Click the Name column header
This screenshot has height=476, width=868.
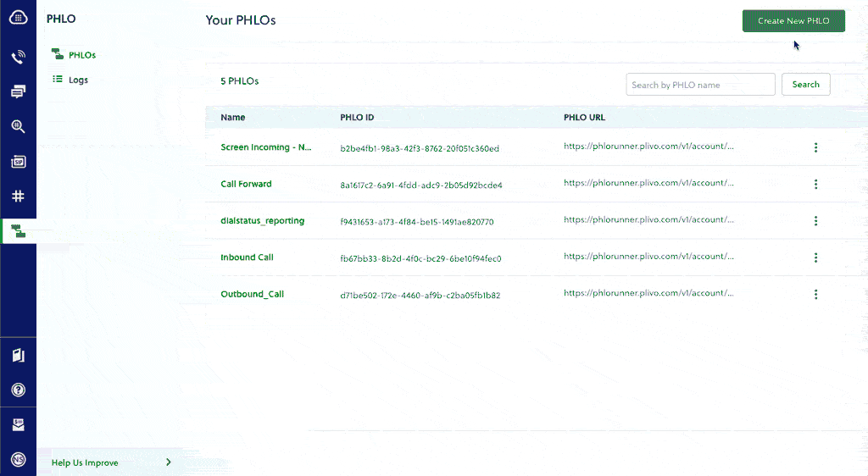(232, 117)
